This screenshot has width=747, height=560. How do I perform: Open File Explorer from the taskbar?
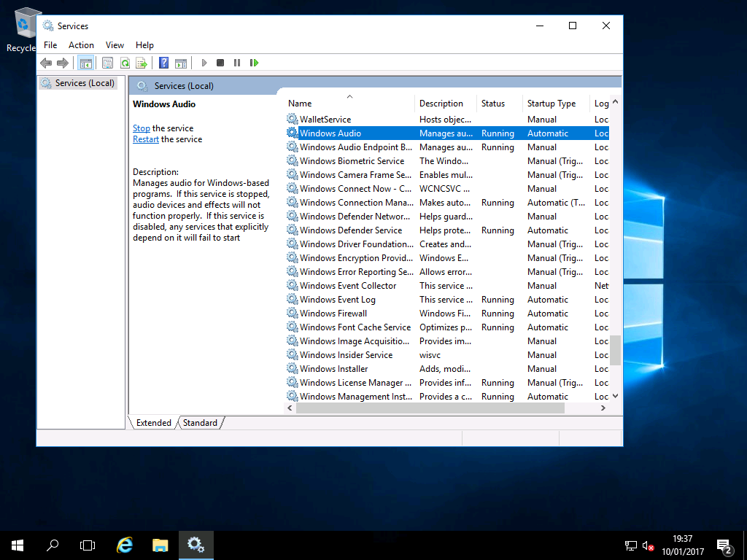point(160,545)
